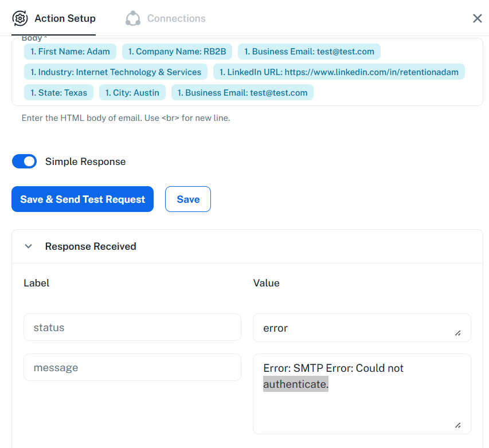489x448 pixels.
Task: Toggle the Simple Response switch
Action: click(x=24, y=162)
